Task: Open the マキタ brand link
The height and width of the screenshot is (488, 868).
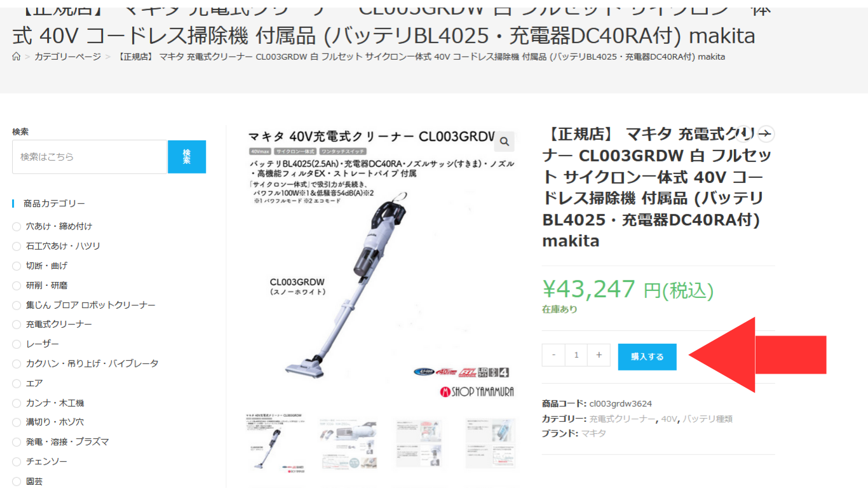Action: pyautogui.click(x=594, y=433)
